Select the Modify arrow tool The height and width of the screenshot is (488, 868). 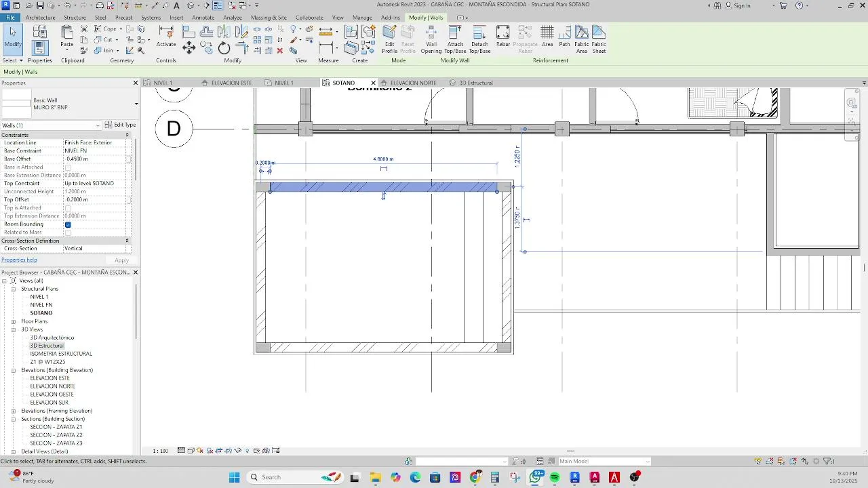(x=13, y=38)
